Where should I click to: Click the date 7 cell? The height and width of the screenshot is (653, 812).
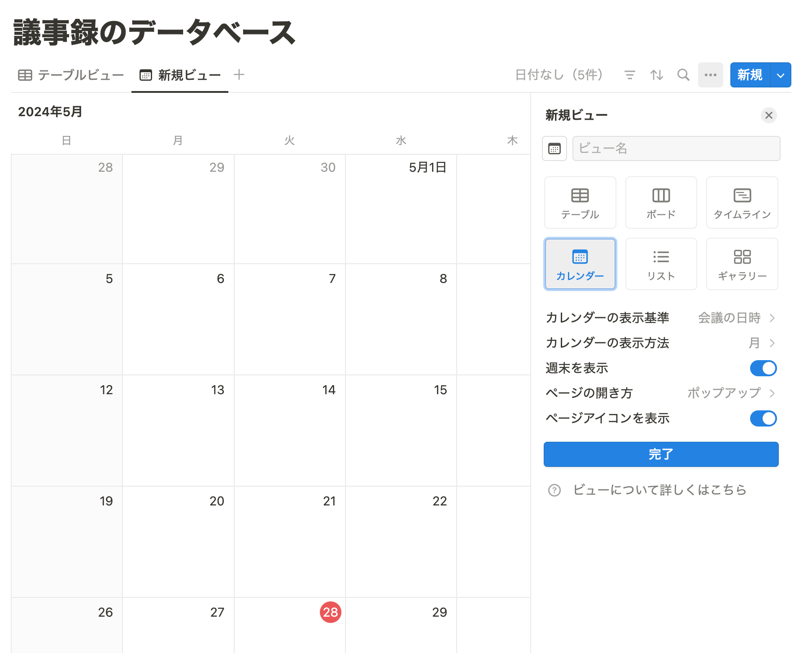(x=290, y=319)
